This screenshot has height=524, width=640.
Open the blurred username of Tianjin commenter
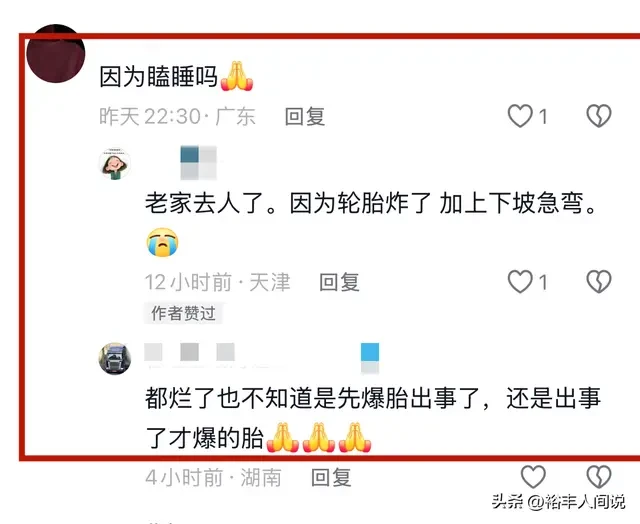coord(198,163)
